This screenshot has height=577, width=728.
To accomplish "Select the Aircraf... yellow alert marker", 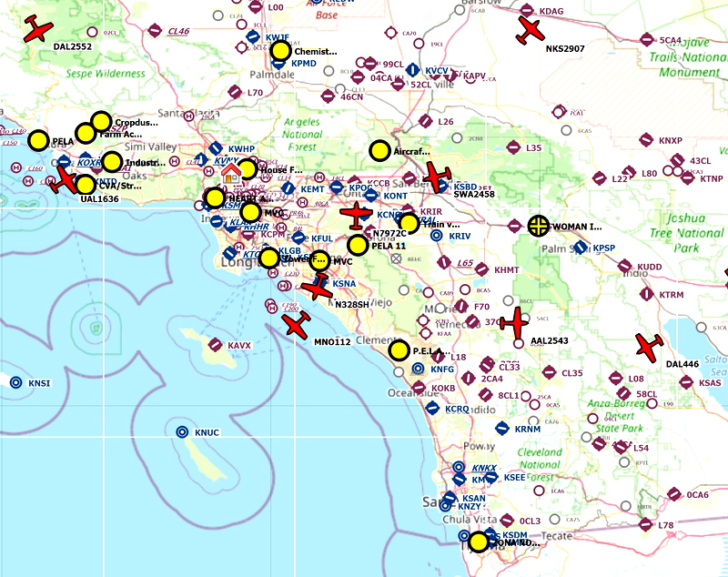I will (x=379, y=149).
